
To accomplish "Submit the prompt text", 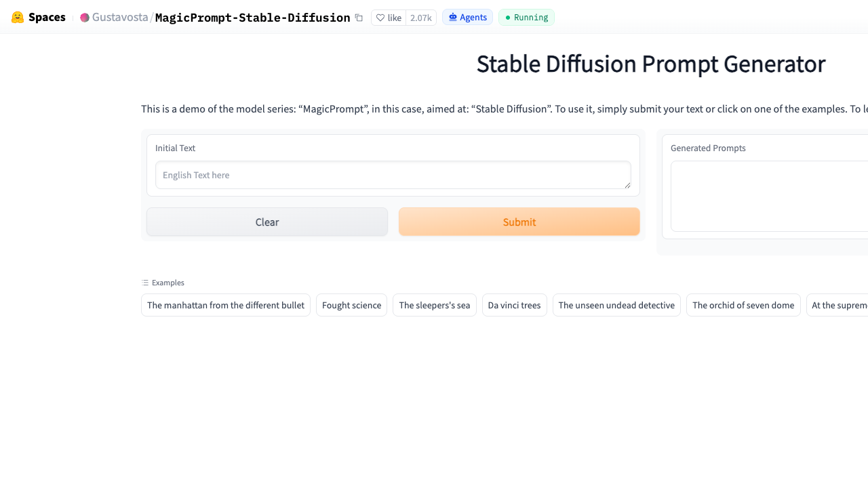I will click(519, 222).
